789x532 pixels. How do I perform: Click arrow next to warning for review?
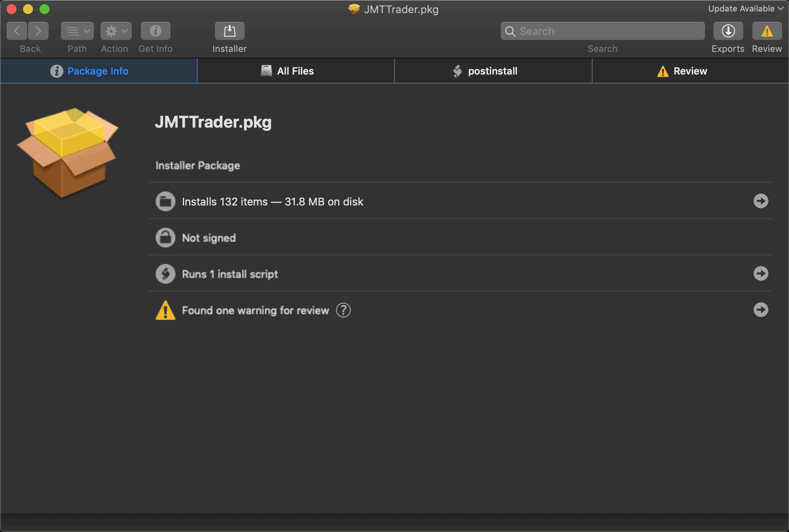coord(761,310)
